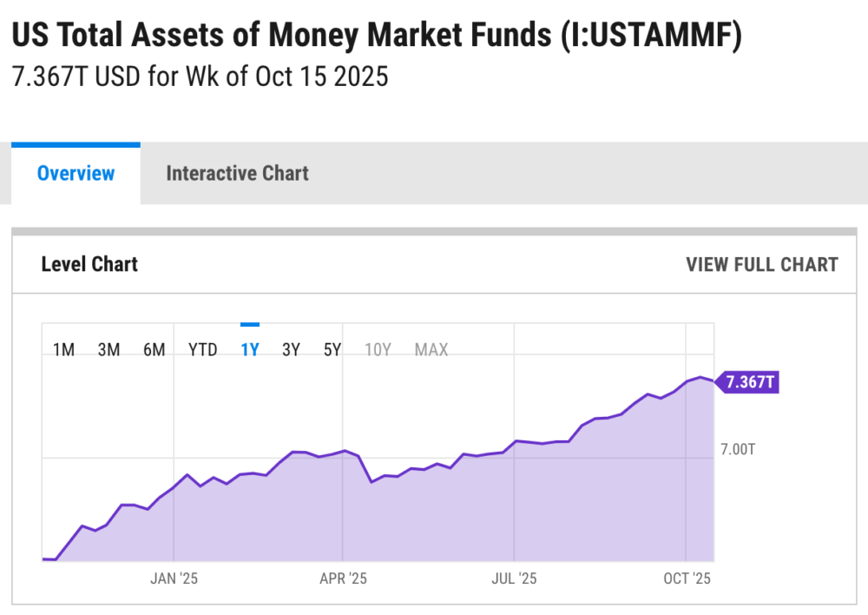The width and height of the screenshot is (868, 615).
Task: Pick the 5Y range button
Action: 332,350
